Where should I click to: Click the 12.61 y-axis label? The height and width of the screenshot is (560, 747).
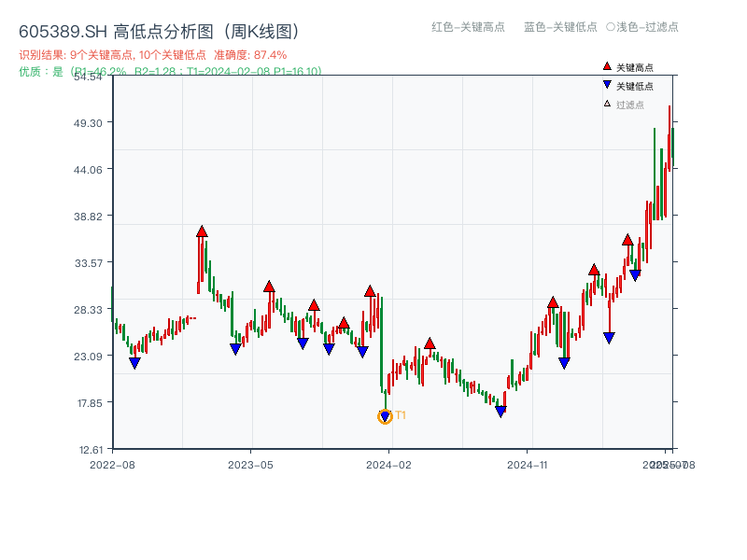pos(91,450)
